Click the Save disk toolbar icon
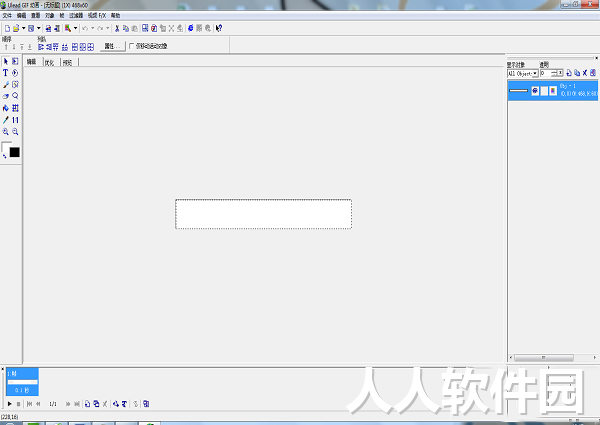 31,28
